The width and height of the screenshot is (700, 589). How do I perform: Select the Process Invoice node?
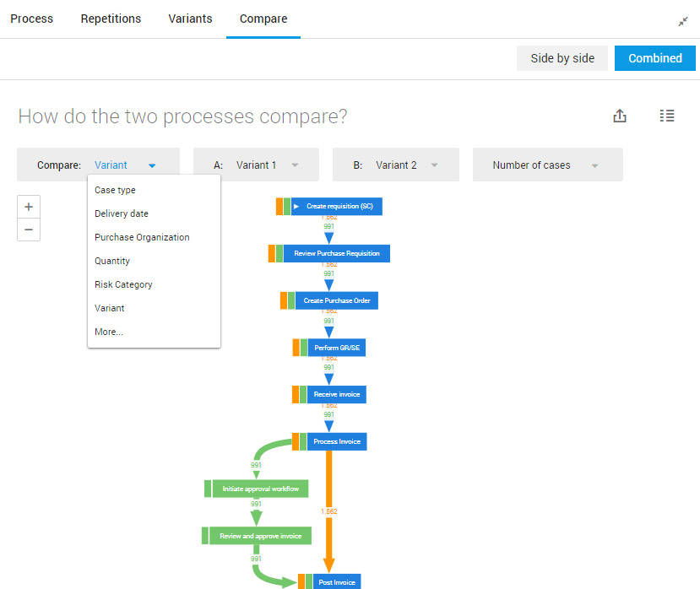tap(337, 442)
